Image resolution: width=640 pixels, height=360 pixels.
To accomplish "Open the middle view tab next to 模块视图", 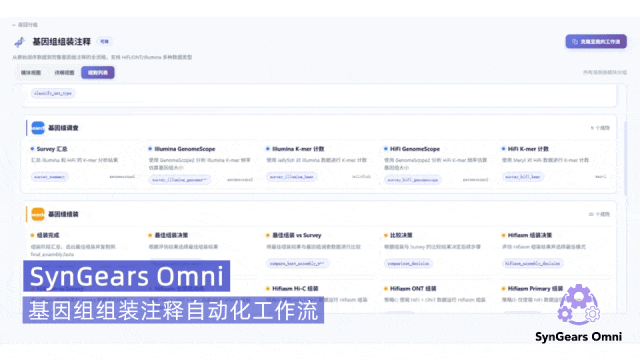I will pos(64,73).
